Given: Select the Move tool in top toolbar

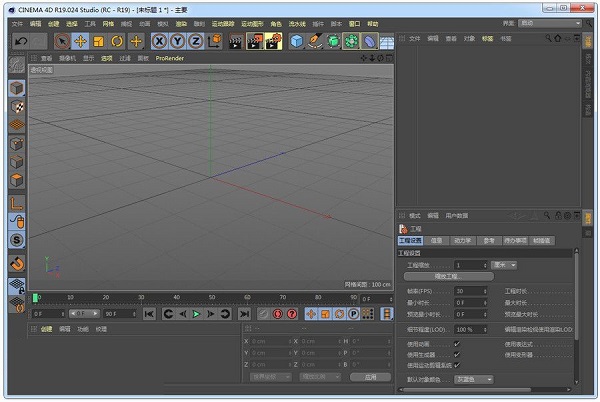Looking at the screenshot, I should click(x=80, y=41).
